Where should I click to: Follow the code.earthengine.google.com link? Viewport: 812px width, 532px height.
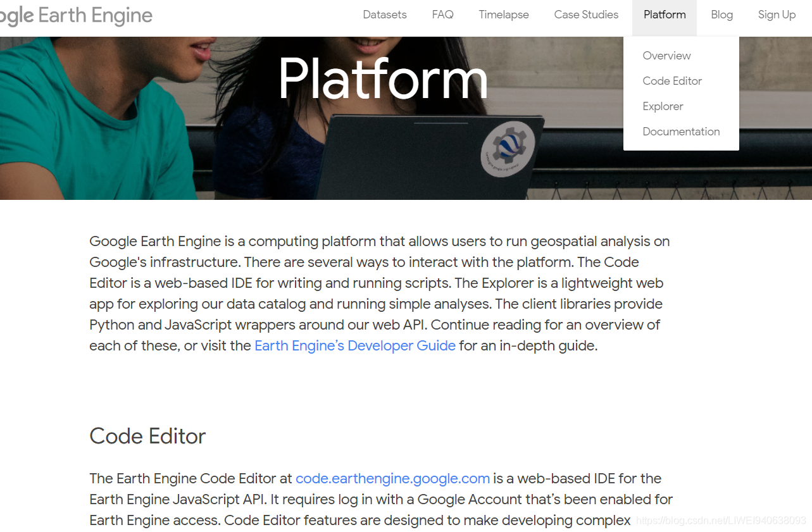pyautogui.click(x=392, y=478)
